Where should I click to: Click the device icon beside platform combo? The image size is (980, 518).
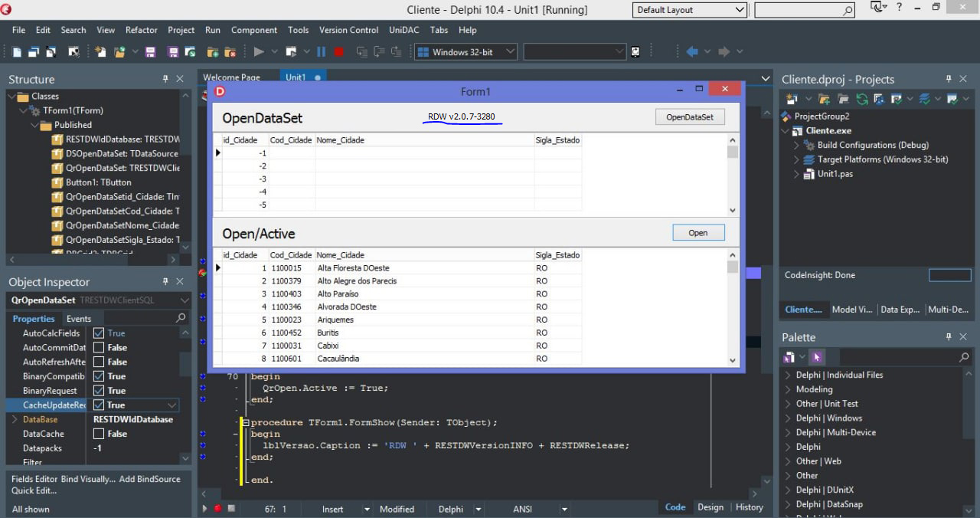click(x=635, y=51)
